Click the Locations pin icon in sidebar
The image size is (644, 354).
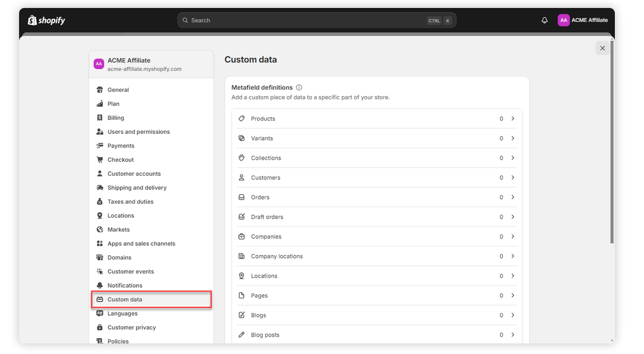(x=100, y=215)
